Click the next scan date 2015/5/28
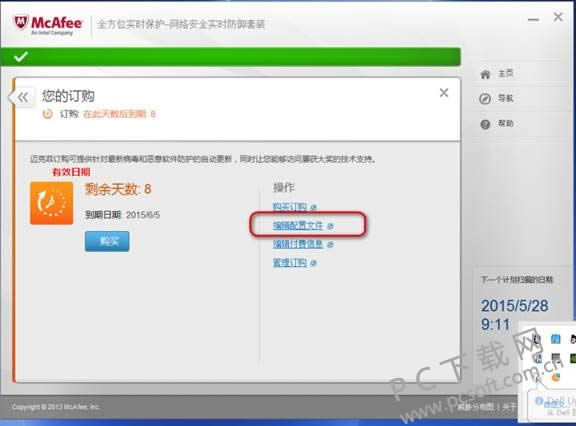This screenshot has height=426, width=576. click(x=514, y=306)
